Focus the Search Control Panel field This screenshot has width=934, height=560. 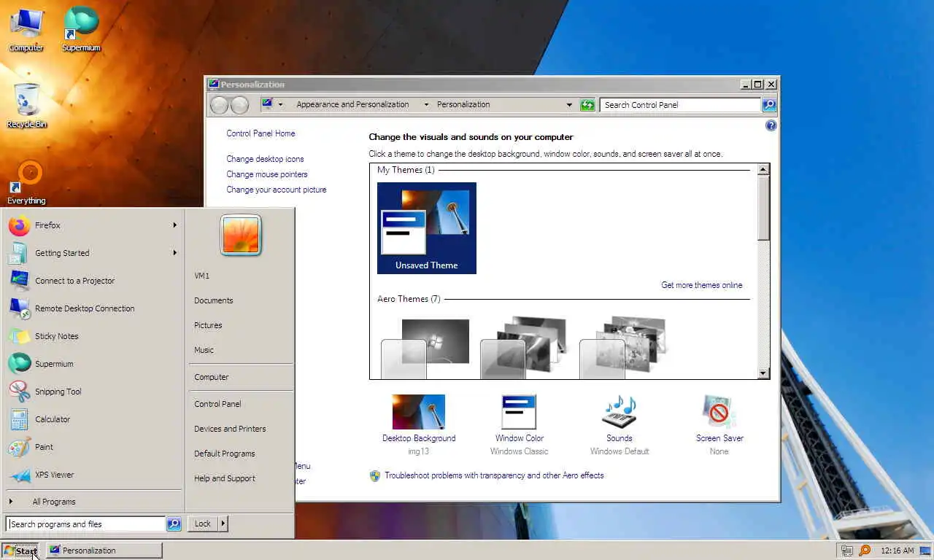point(680,105)
